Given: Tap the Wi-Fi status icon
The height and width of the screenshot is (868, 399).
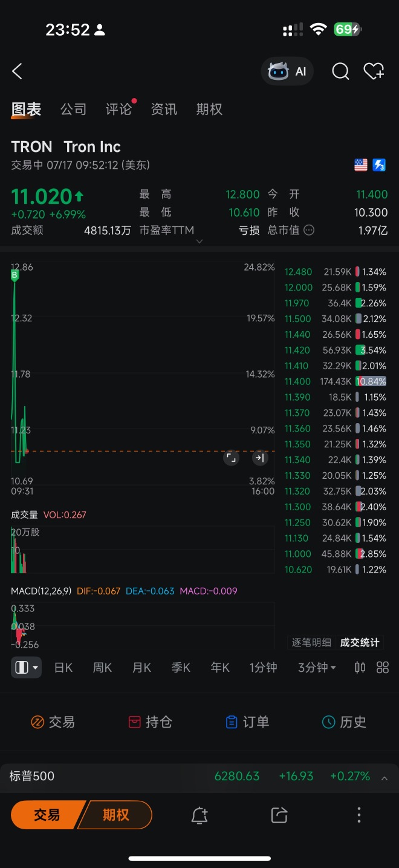Looking at the screenshot, I should (x=317, y=29).
